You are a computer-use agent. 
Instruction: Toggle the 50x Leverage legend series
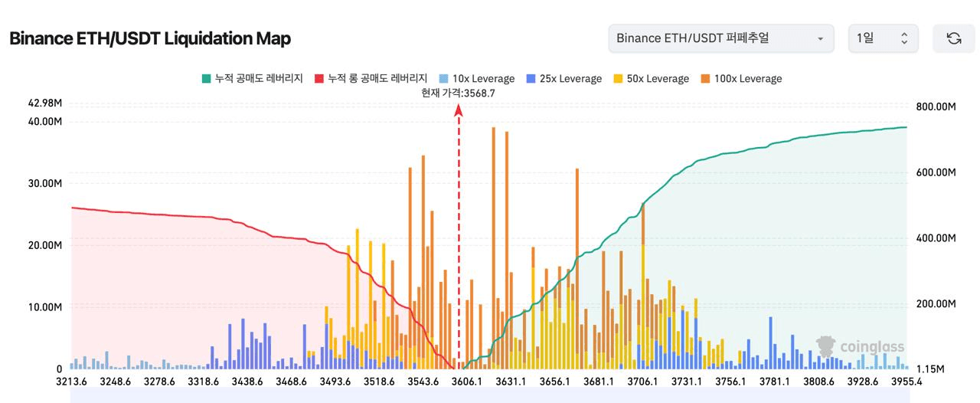tap(652, 78)
